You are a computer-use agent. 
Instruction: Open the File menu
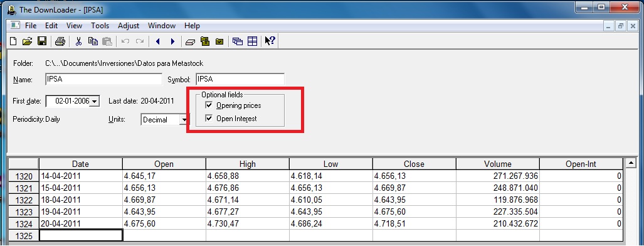tap(31, 26)
